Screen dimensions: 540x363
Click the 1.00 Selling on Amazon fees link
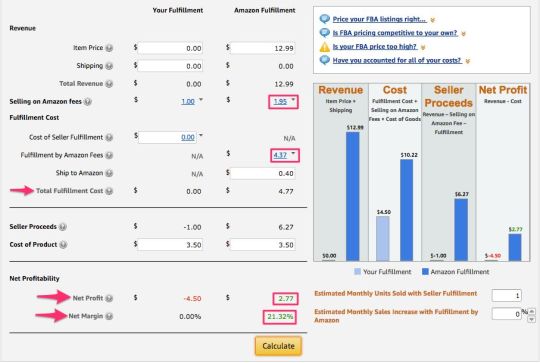pos(188,102)
